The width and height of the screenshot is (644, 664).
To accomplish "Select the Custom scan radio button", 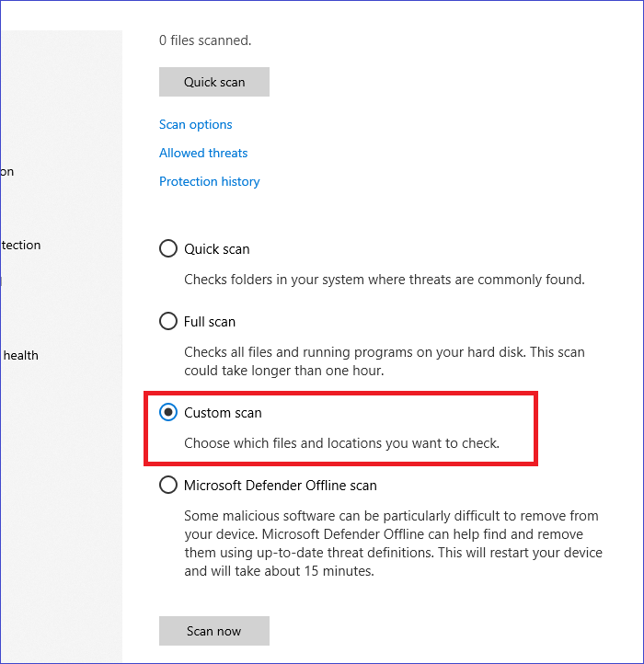I will pyautogui.click(x=168, y=413).
